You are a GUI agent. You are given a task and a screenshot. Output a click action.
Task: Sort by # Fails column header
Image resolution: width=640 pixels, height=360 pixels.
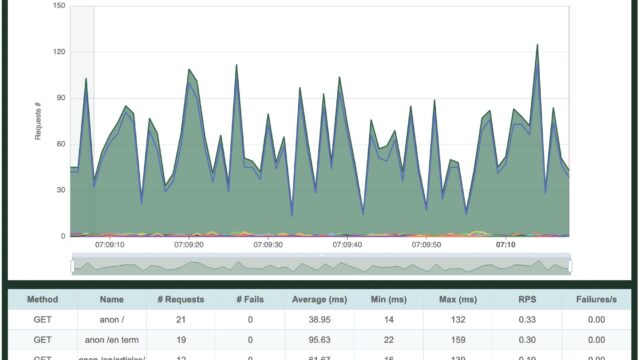coord(250,299)
